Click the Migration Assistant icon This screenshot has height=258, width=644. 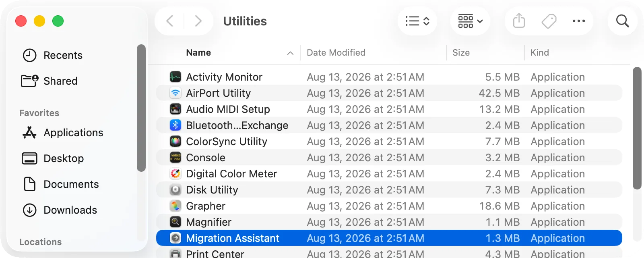click(x=175, y=238)
